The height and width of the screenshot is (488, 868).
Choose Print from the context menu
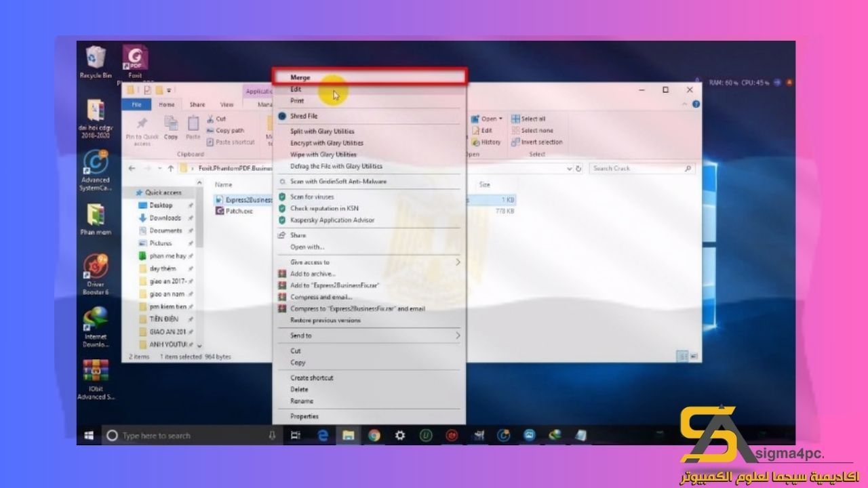click(369, 100)
